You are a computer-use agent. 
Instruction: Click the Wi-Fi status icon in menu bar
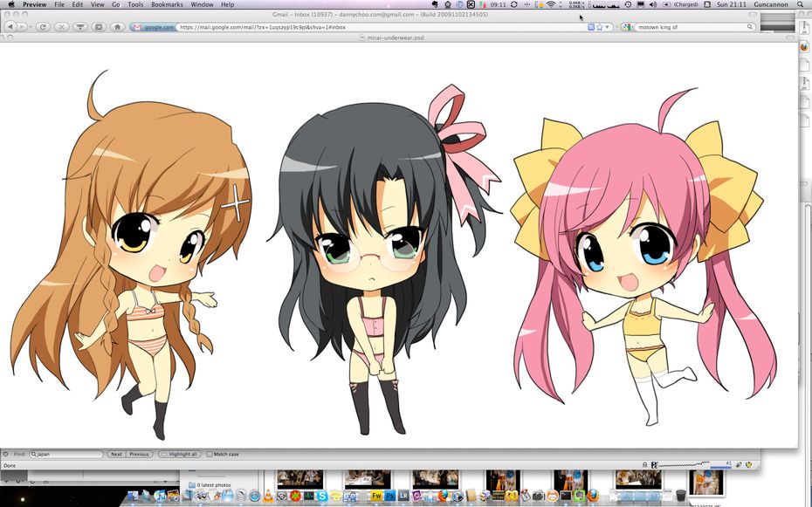click(550, 4)
